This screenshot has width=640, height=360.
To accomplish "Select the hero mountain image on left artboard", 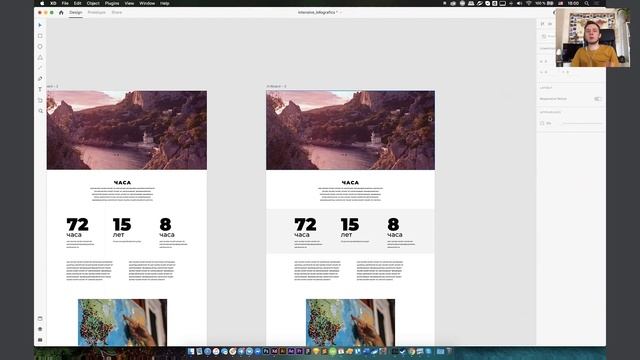I will 127,130.
